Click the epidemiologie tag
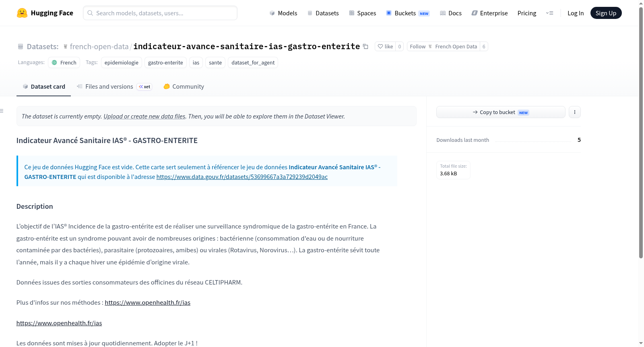 click(122, 62)
